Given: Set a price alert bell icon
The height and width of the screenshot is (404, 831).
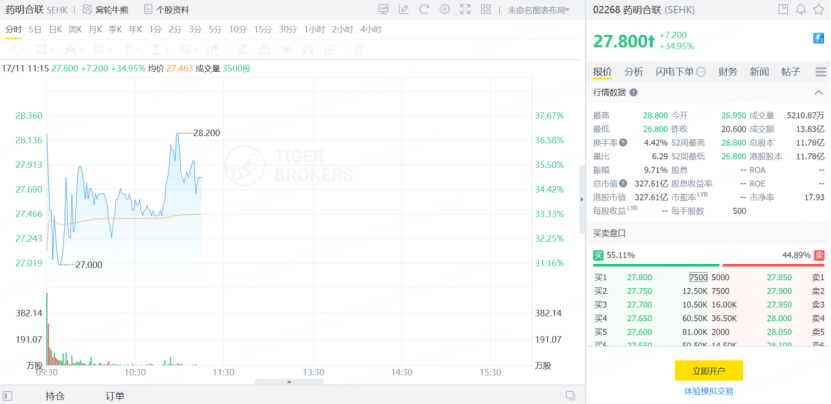Looking at the screenshot, I should coord(801,10).
